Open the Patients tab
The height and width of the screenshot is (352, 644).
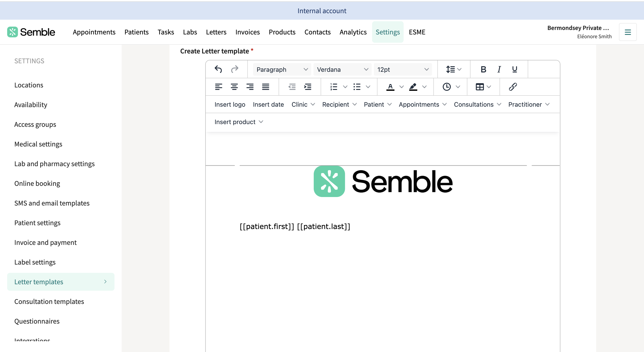tap(136, 32)
